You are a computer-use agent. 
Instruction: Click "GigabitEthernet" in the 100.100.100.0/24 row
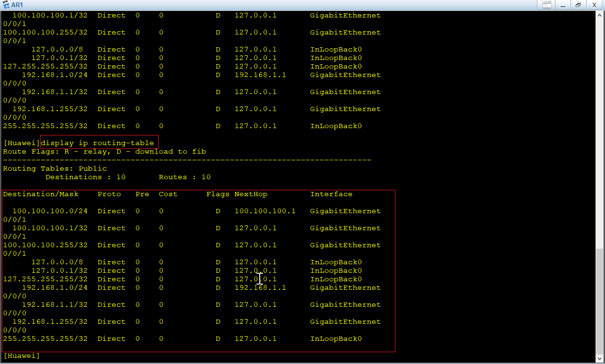[345, 211]
